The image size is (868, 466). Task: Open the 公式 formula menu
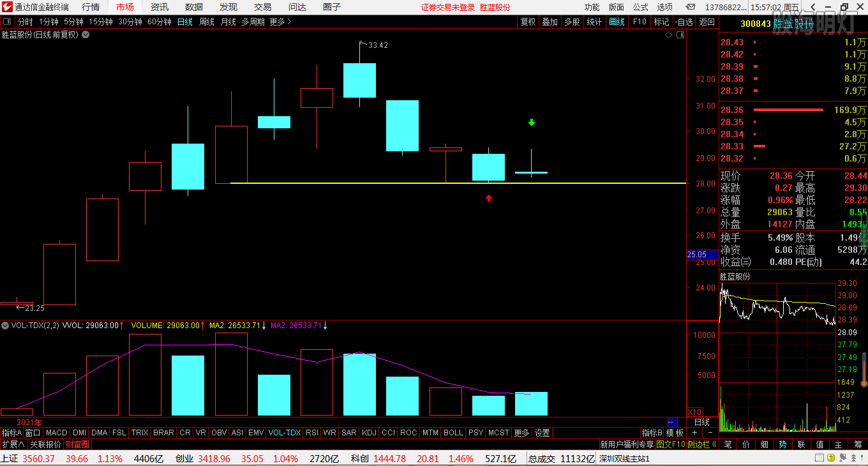click(x=640, y=7)
